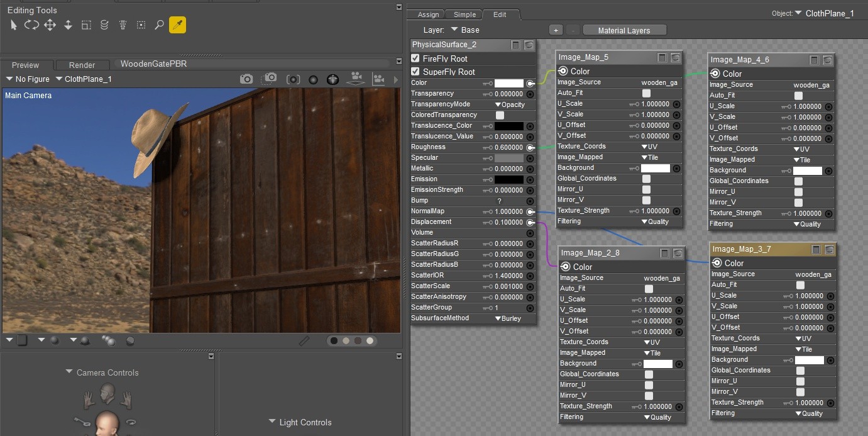This screenshot has height=436, width=868.
Task: Disable the SuperFly Root checkbox
Action: click(415, 72)
